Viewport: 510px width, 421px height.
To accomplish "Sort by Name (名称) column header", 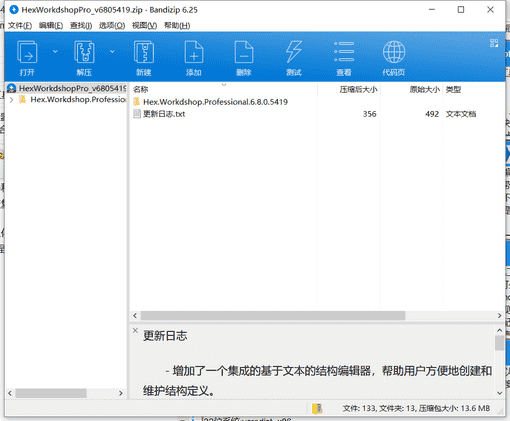I will click(140, 89).
